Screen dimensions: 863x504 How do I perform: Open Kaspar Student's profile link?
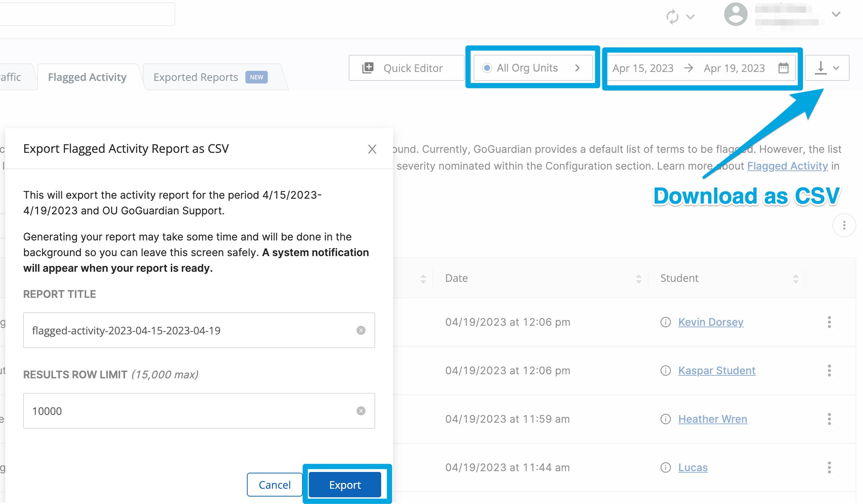717,371
